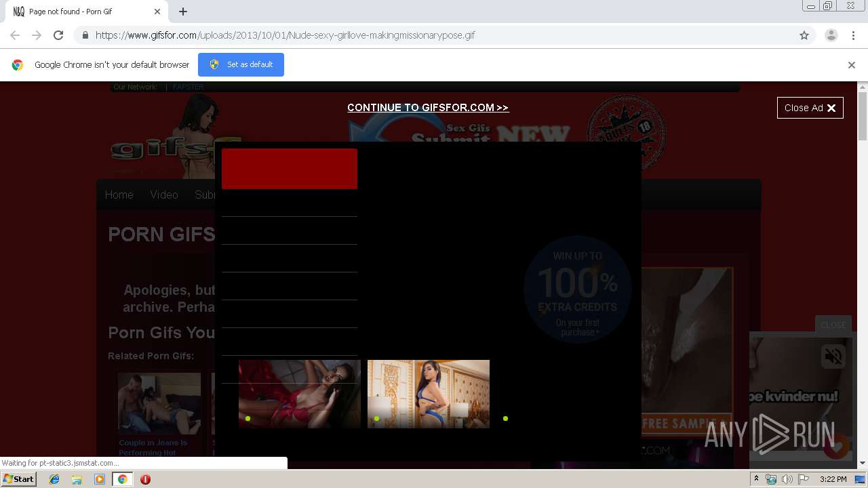
Task: Click the browser forward arrow
Action: [x=37, y=35]
